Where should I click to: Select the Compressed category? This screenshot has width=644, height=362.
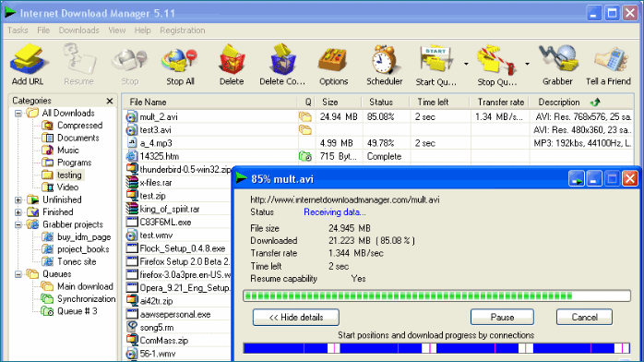pos(72,126)
